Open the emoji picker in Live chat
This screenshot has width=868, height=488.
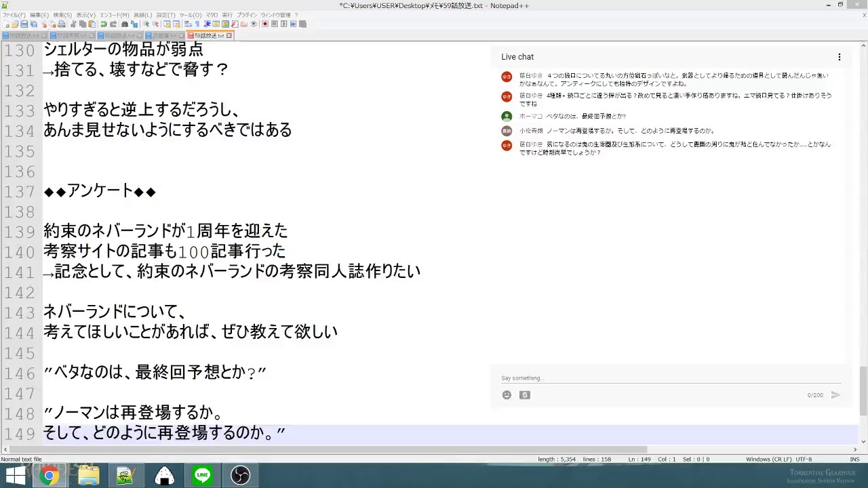point(507,395)
